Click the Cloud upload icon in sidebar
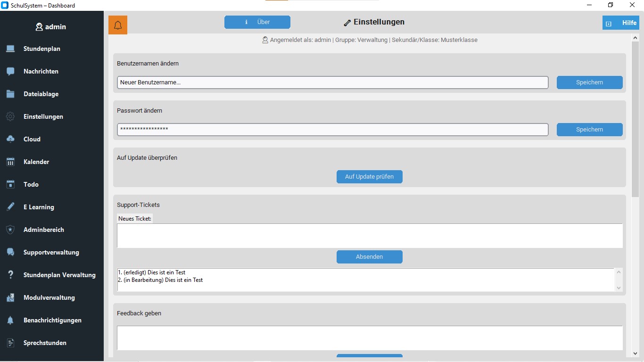644x362 pixels. click(x=10, y=139)
